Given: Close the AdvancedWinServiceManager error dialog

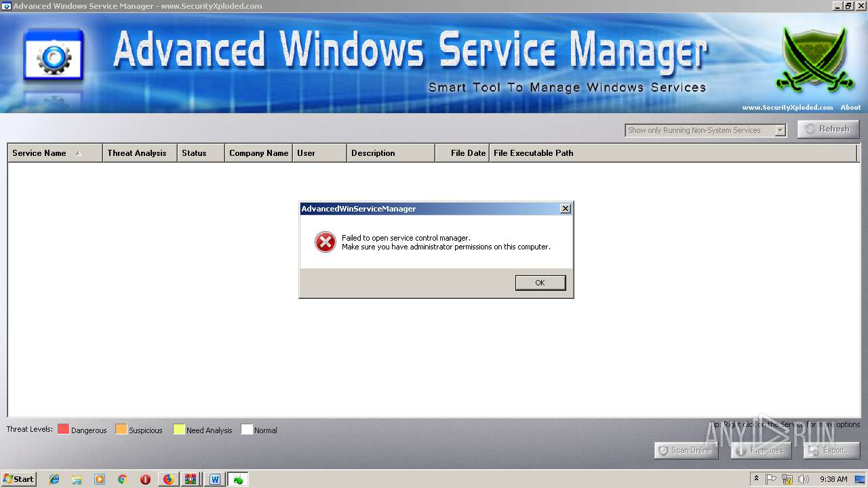Looking at the screenshot, I should pyautogui.click(x=565, y=209).
